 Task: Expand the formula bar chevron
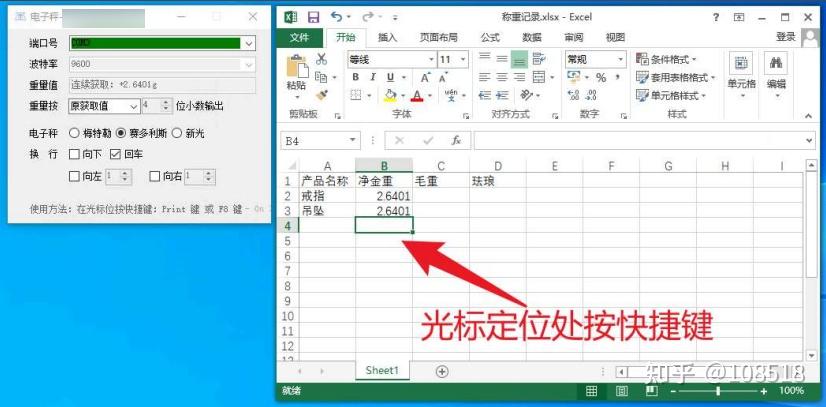[810, 141]
